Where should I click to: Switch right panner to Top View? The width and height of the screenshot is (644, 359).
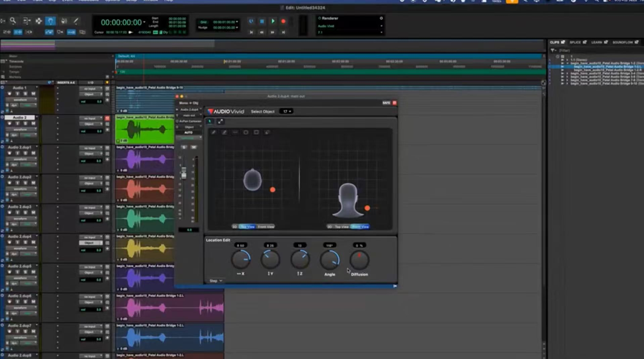pyautogui.click(x=342, y=227)
